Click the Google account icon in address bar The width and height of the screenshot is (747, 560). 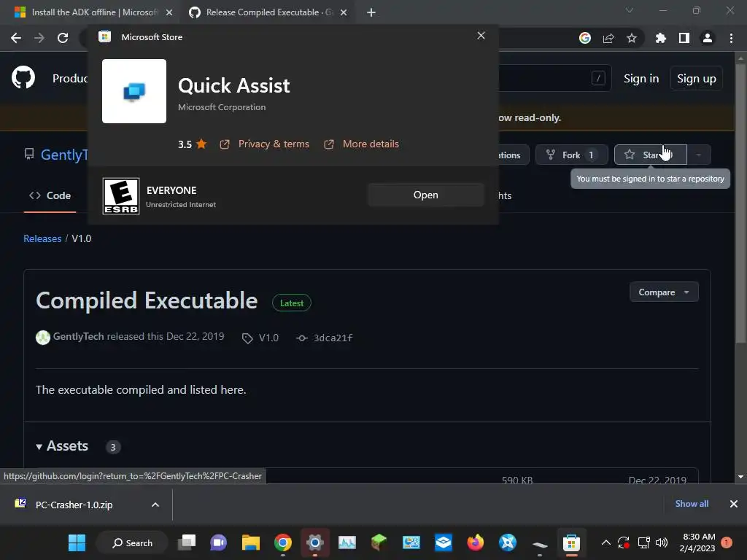coord(584,38)
